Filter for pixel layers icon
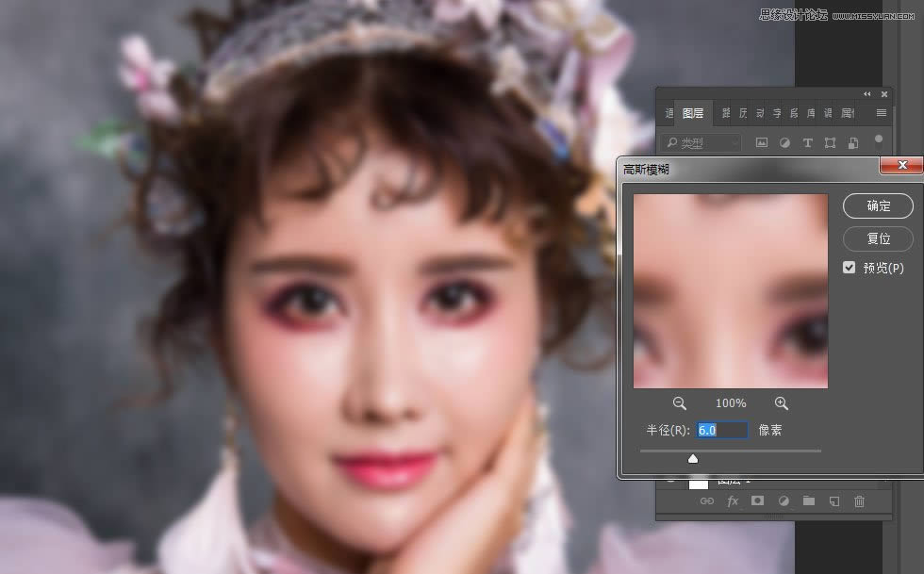The width and height of the screenshot is (924, 574). (762, 142)
